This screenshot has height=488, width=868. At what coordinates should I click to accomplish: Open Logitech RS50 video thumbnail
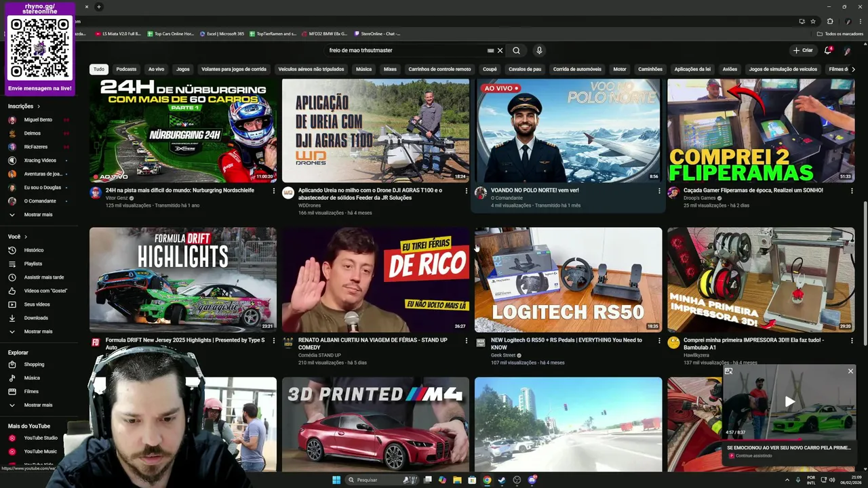pyautogui.click(x=568, y=279)
